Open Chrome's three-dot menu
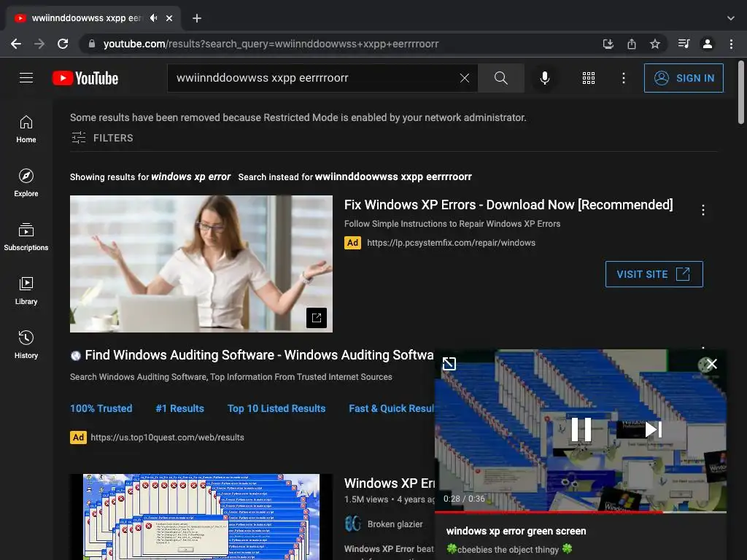The image size is (747, 560). coord(731,44)
